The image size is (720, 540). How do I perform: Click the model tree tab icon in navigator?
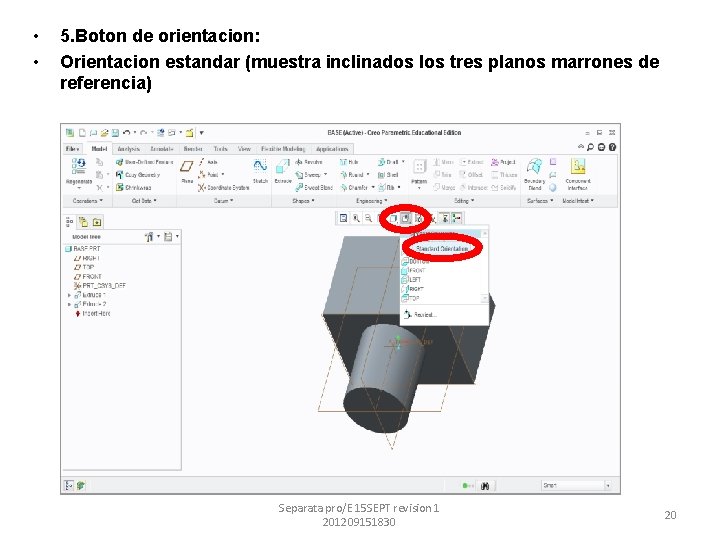pos(69,222)
